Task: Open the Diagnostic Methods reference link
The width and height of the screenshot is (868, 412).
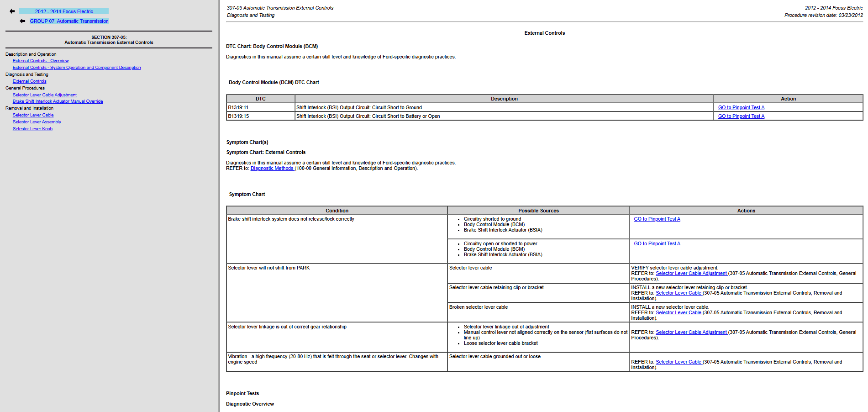Action: pos(272,169)
